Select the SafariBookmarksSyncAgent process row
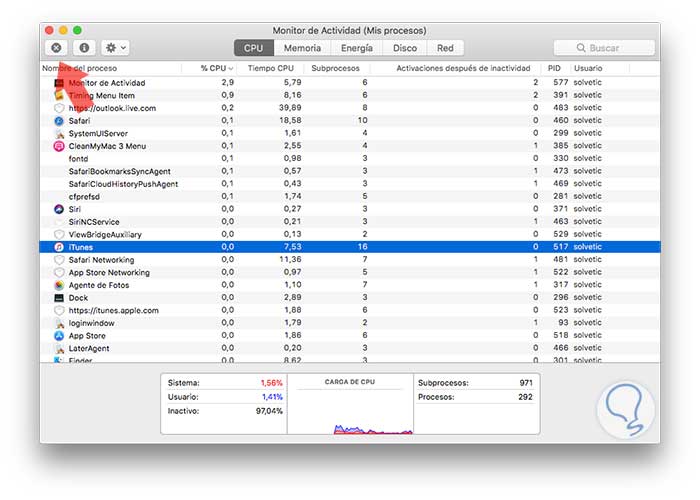Screen dimensions: 700x500 350,171
